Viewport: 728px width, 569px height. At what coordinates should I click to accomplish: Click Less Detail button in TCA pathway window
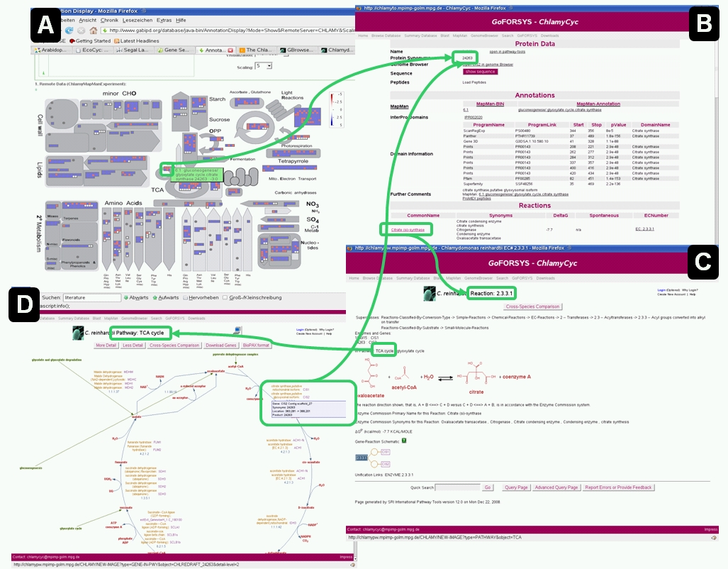[133, 346]
